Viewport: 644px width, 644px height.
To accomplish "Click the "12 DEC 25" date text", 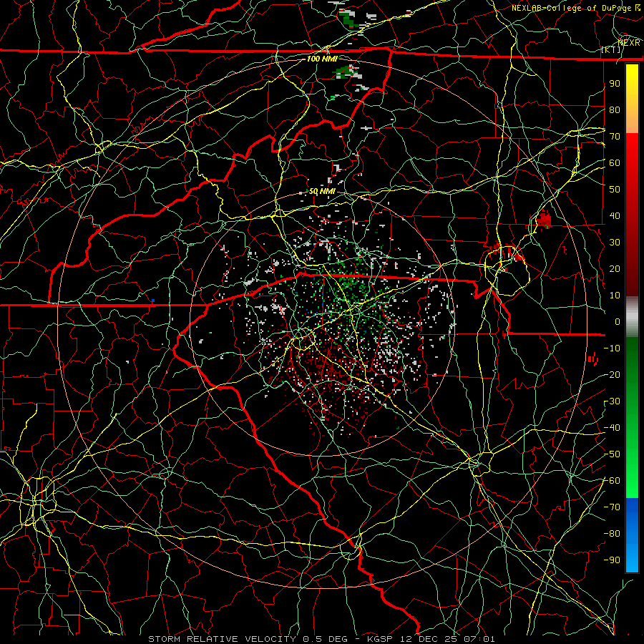I will coord(427,639).
